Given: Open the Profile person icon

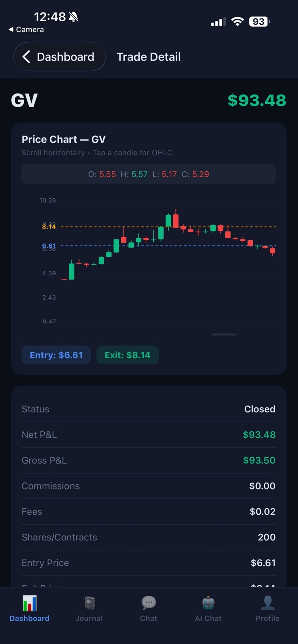Looking at the screenshot, I should point(268,603).
